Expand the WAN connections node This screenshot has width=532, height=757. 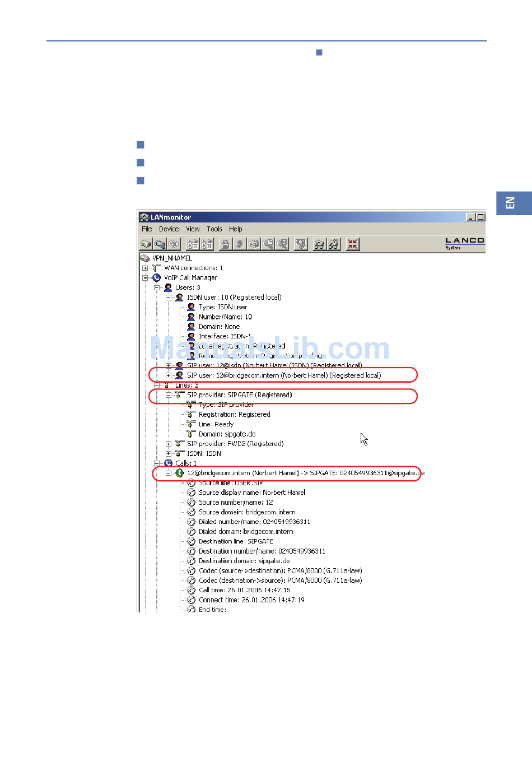tap(145, 268)
